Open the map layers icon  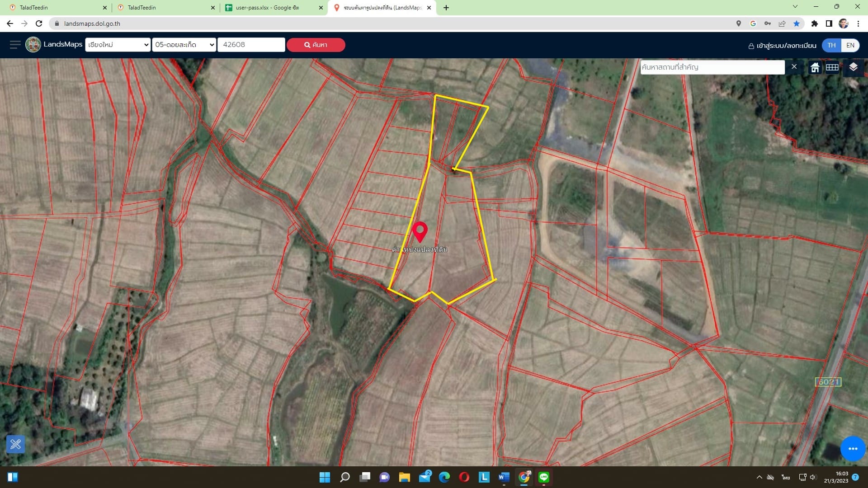pos(853,67)
